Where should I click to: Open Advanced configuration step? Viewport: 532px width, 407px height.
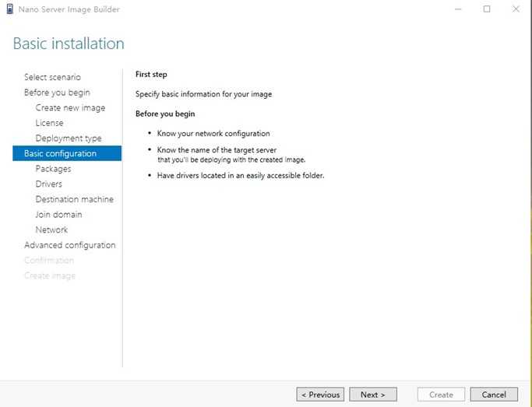click(x=70, y=245)
